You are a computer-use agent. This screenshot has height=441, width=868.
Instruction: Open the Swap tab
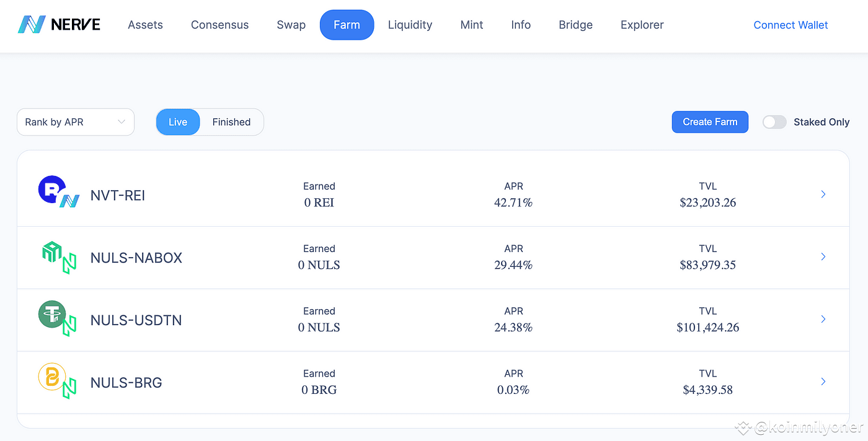pyautogui.click(x=291, y=25)
